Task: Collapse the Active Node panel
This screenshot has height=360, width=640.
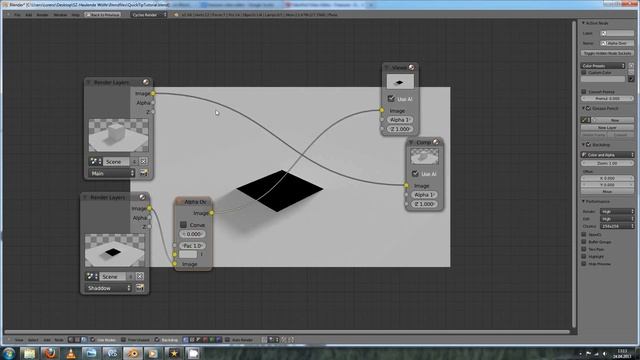Action: point(584,23)
